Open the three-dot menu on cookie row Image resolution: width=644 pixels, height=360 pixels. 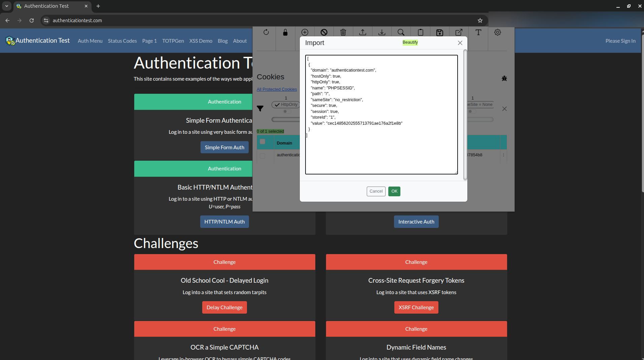503,155
